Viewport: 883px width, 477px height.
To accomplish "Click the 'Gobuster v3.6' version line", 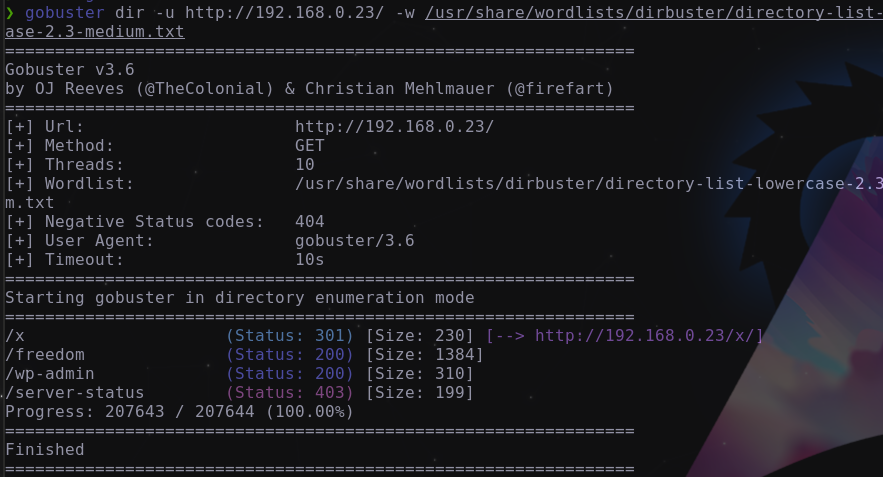I will (70, 70).
